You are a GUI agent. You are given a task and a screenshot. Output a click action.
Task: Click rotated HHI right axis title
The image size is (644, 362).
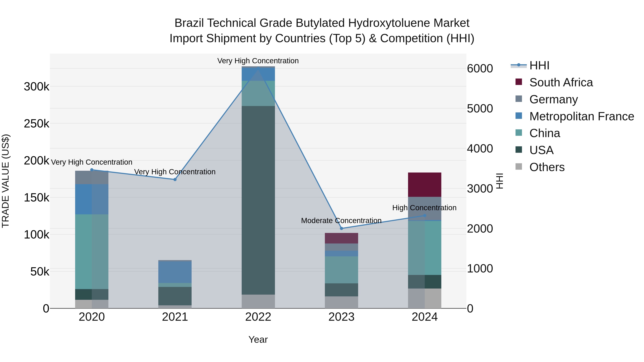coord(499,181)
